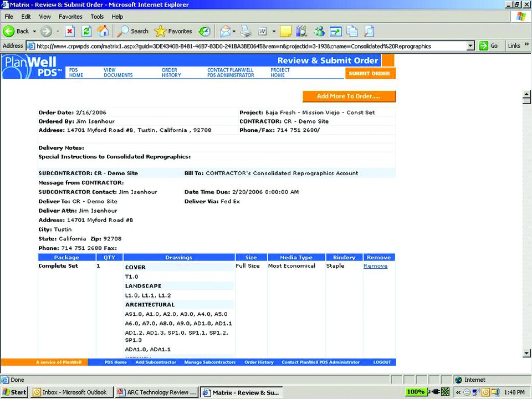This screenshot has height=399, width=532.
Task: Click the PlanWell PDS logo
Action: coord(33,67)
